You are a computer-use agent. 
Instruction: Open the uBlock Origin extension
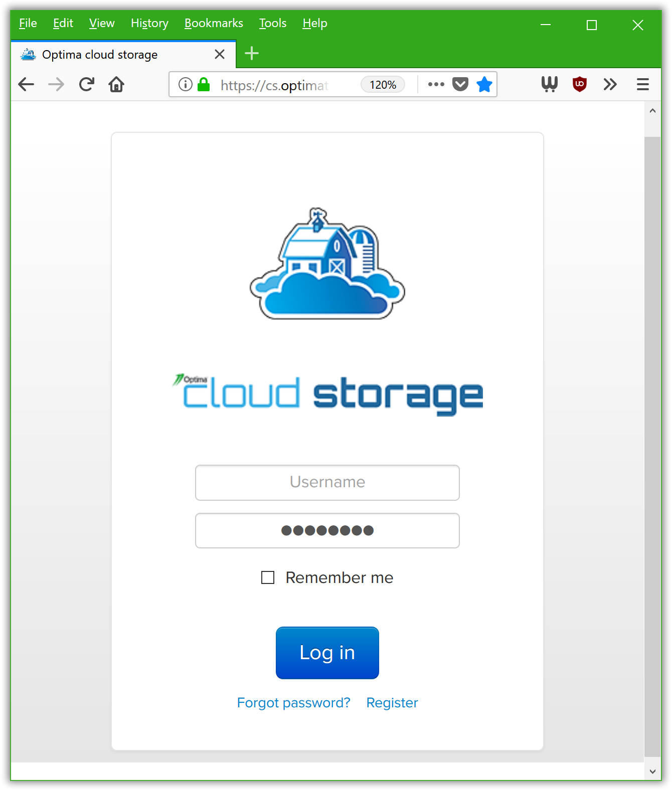point(579,84)
